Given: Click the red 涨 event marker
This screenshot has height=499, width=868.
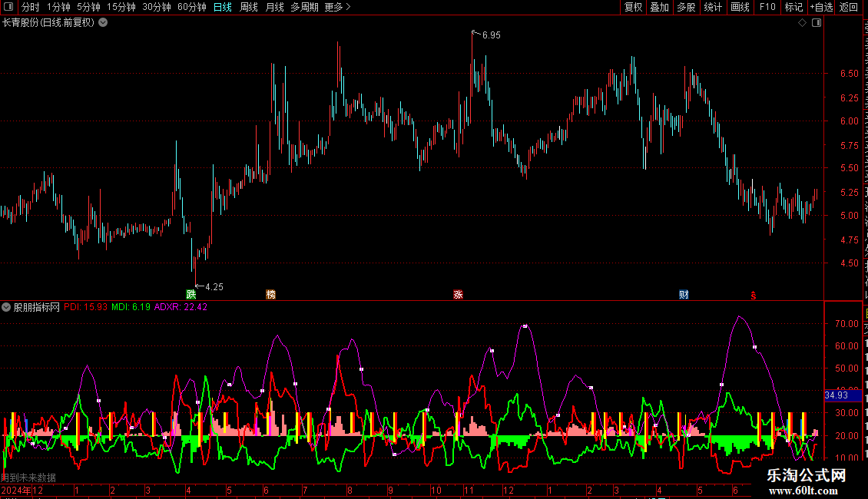Looking at the screenshot, I should [458, 294].
